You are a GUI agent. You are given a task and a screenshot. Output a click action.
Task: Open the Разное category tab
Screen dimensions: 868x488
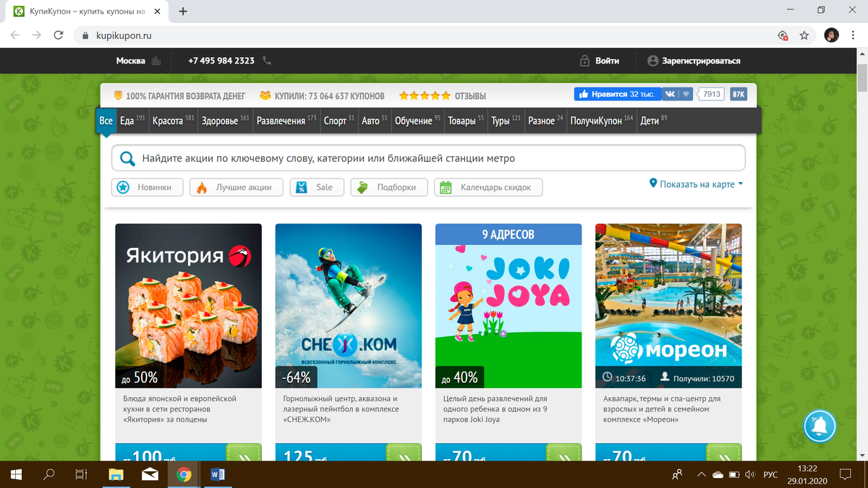545,121
